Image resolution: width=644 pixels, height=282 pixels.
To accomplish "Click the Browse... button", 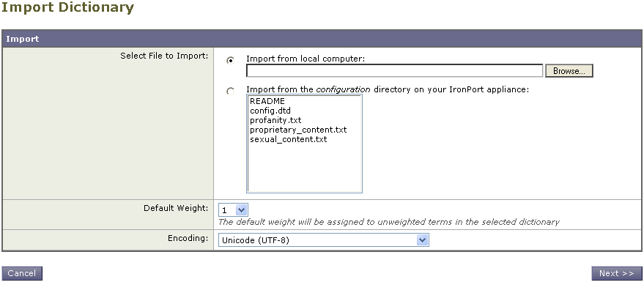I will 569,70.
